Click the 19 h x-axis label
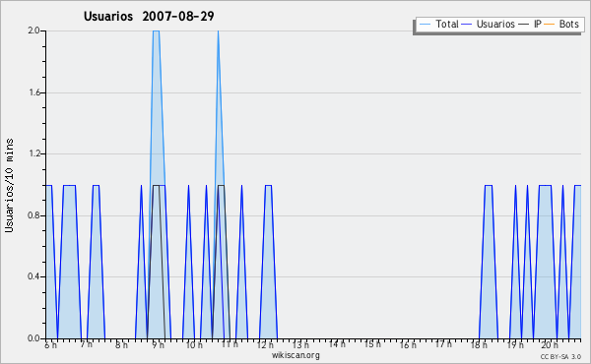 click(x=515, y=345)
